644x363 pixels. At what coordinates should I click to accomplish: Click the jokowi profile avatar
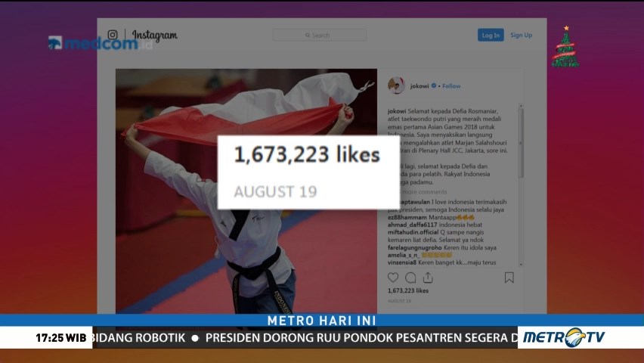[396, 85]
